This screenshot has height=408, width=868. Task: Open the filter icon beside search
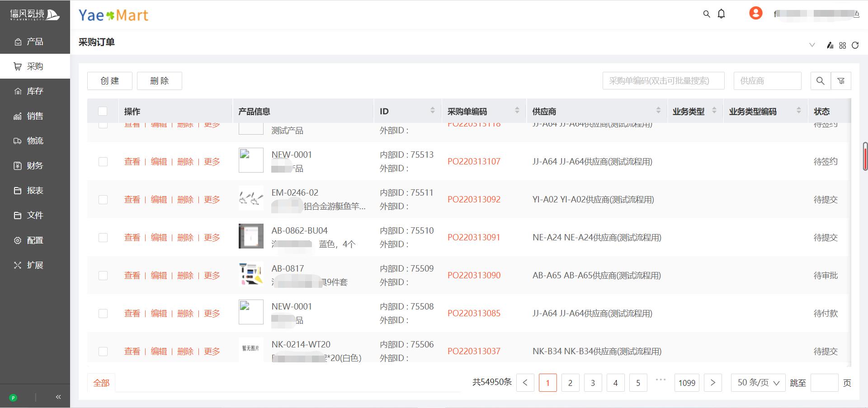point(841,81)
